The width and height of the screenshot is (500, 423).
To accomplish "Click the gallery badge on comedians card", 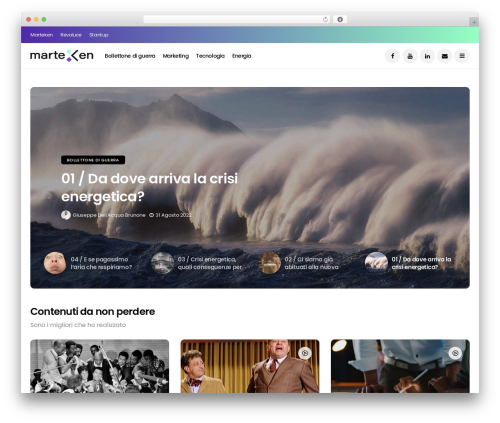I will click(x=304, y=353).
